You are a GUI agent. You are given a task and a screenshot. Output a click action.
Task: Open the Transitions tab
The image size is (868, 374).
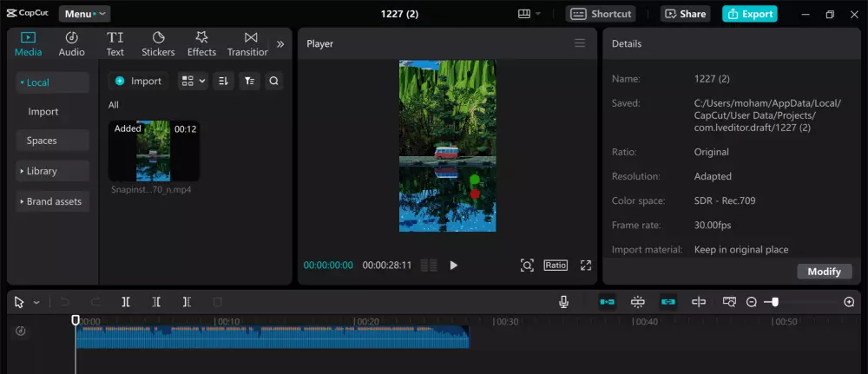pyautogui.click(x=247, y=44)
